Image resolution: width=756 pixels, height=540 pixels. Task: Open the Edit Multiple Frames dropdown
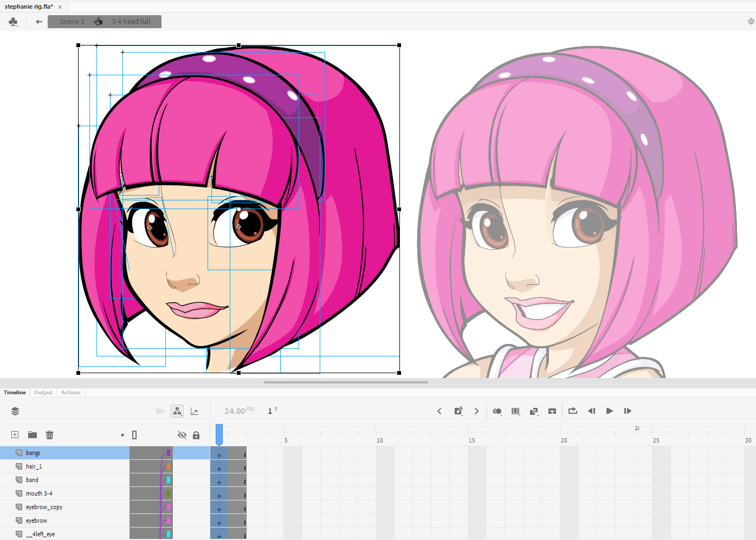pyautogui.click(x=515, y=411)
